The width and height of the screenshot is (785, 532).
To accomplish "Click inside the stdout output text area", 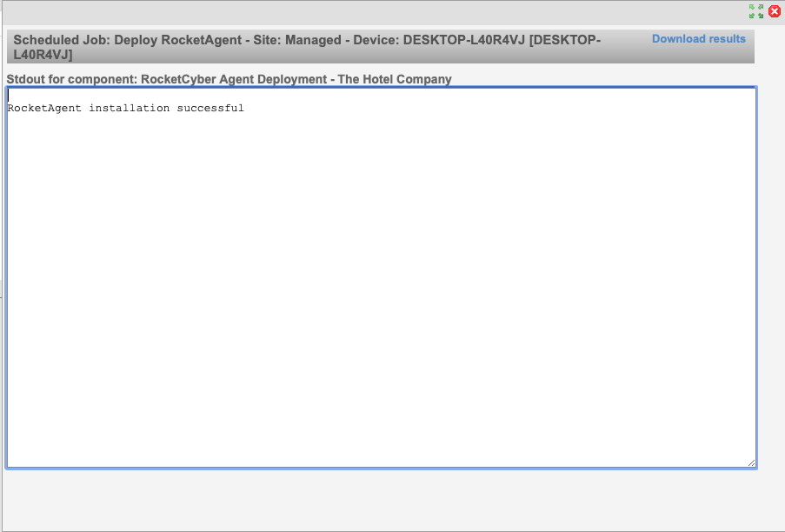I will (381, 278).
